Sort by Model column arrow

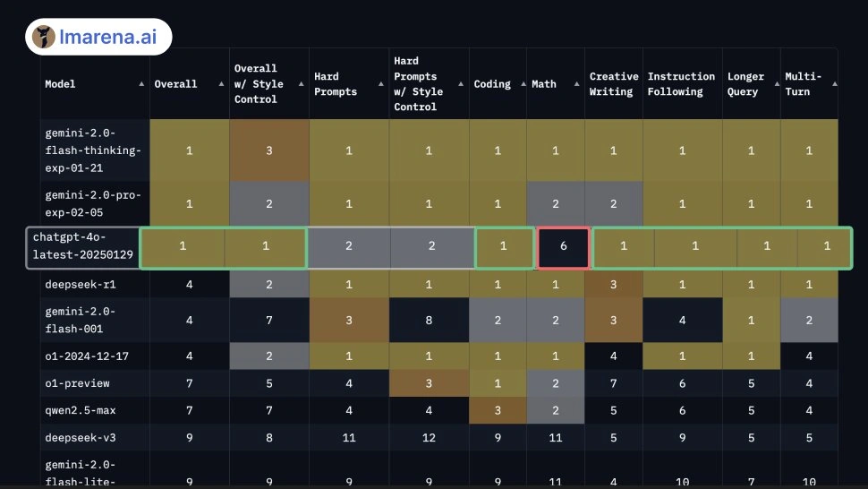tap(141, 84)
